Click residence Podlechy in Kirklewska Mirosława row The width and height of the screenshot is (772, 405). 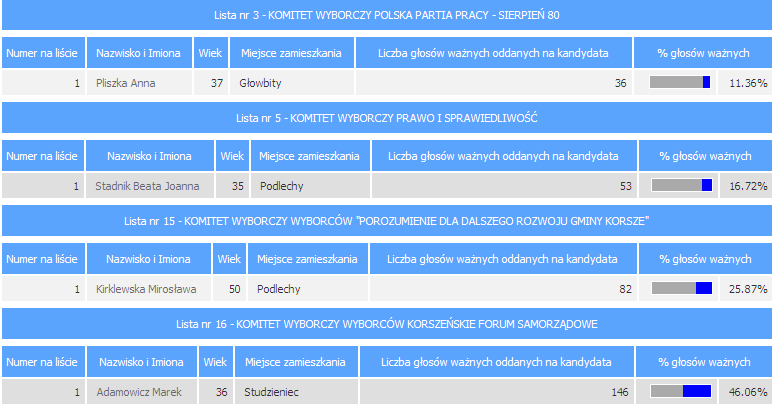tap(279, 289)
